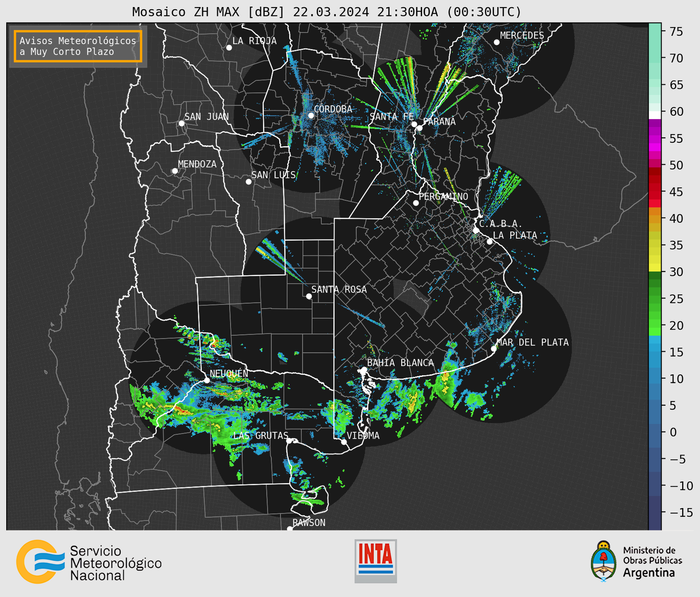Select the SAN JUAN city marker dot

(181, 123)
